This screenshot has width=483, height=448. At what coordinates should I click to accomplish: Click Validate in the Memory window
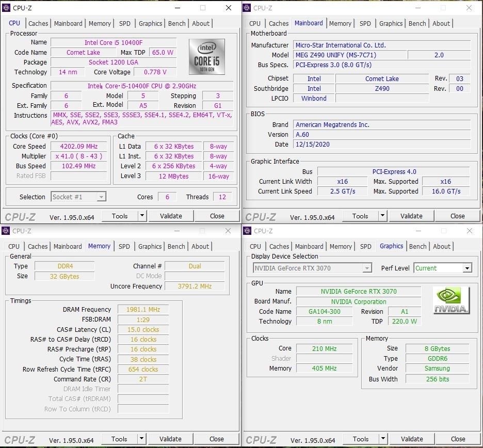(170, 439)
